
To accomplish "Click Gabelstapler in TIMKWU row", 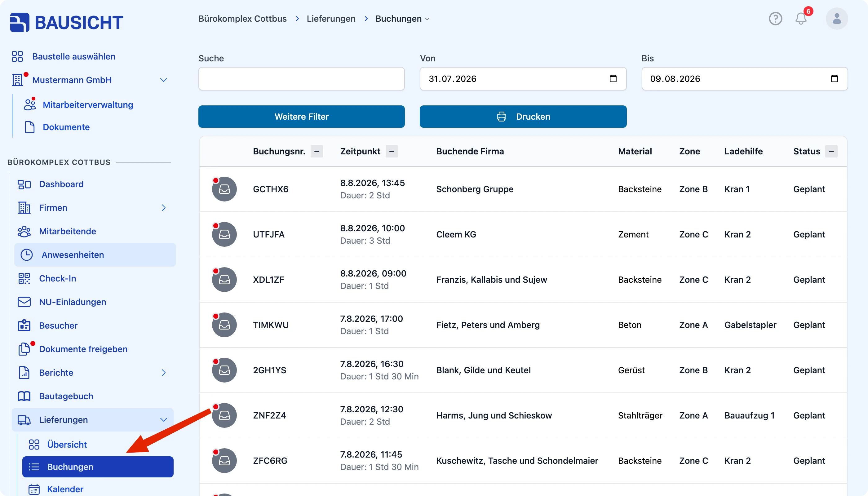I will pos(750,325).
